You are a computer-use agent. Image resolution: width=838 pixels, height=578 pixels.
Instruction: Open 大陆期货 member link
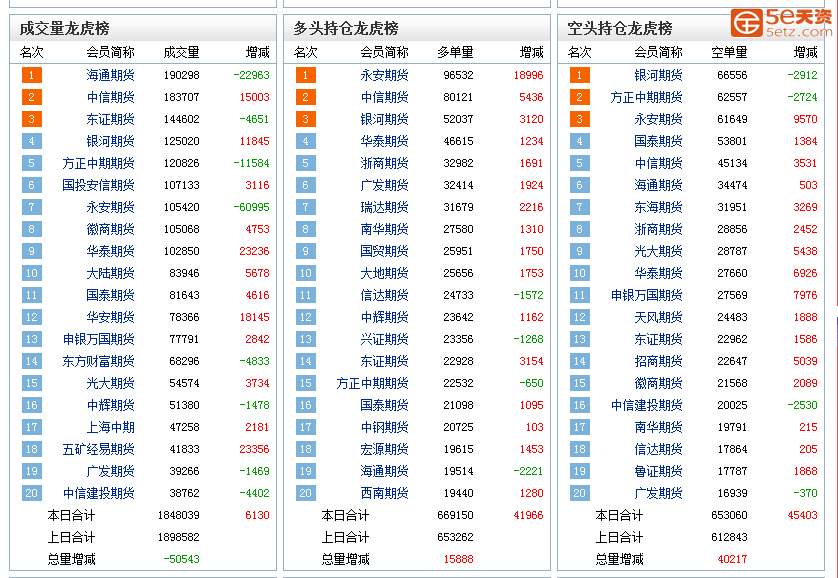(x=111, y=273)
